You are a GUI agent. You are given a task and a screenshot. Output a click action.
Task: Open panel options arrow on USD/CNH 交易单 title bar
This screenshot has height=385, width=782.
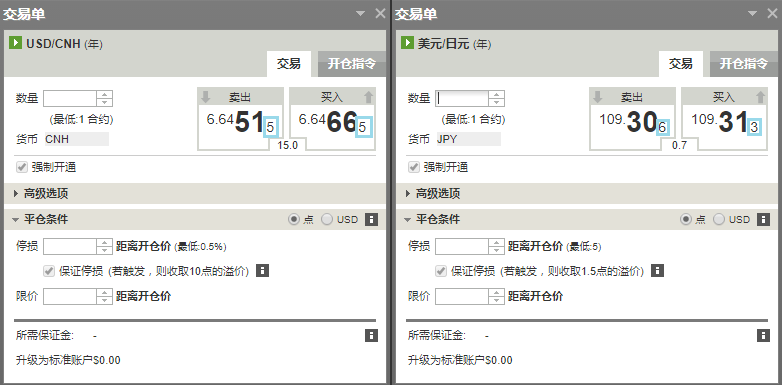pos(361,14)
